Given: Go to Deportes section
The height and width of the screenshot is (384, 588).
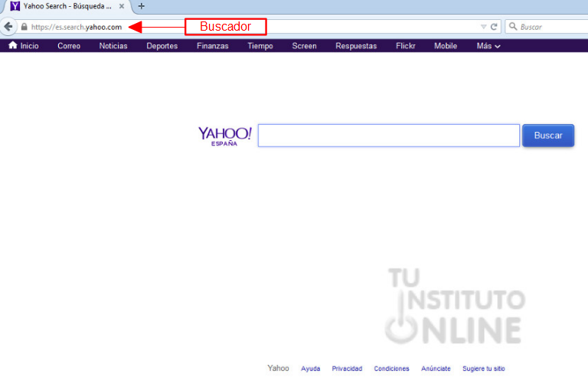Looking at the screenshot, I should (x=162, y=46).
